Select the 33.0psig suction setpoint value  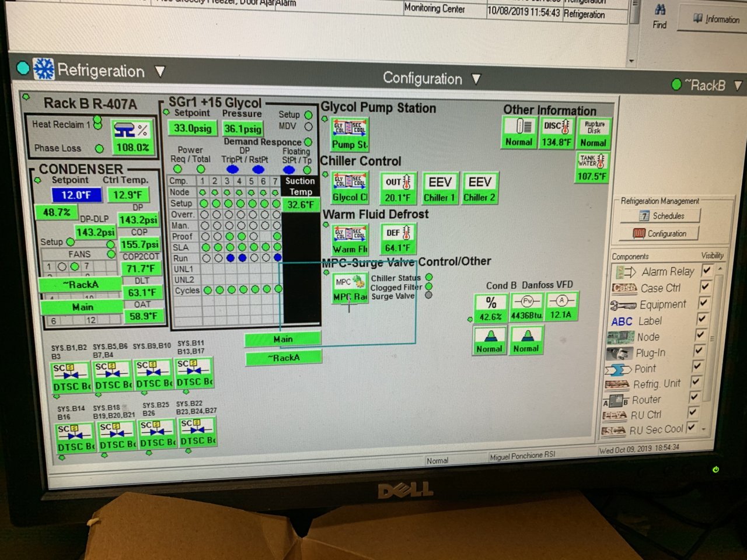pyautogui.click(x=193, y=128)
